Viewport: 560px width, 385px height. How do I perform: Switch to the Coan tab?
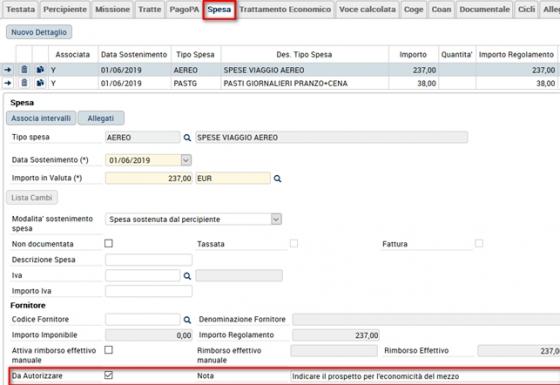[x=441, y=10]
